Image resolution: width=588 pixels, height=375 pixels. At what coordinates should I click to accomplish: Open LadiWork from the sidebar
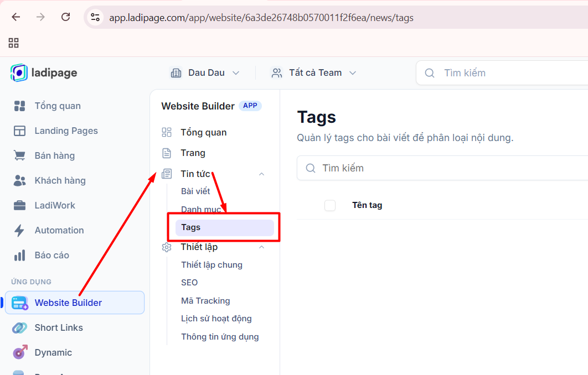[55, 205]
